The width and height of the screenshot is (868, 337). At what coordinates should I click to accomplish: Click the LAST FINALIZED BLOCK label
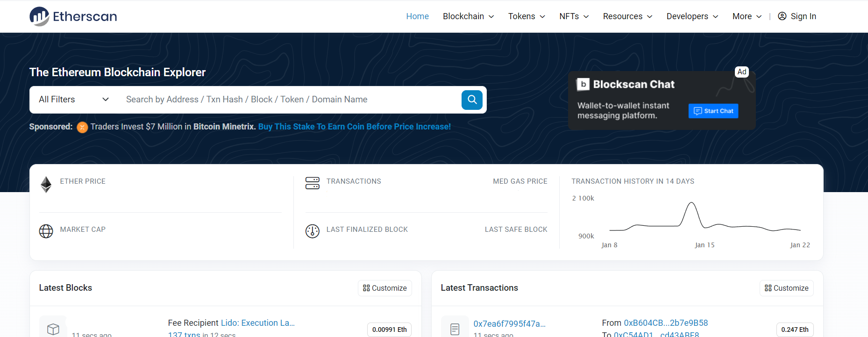[367, 229]
